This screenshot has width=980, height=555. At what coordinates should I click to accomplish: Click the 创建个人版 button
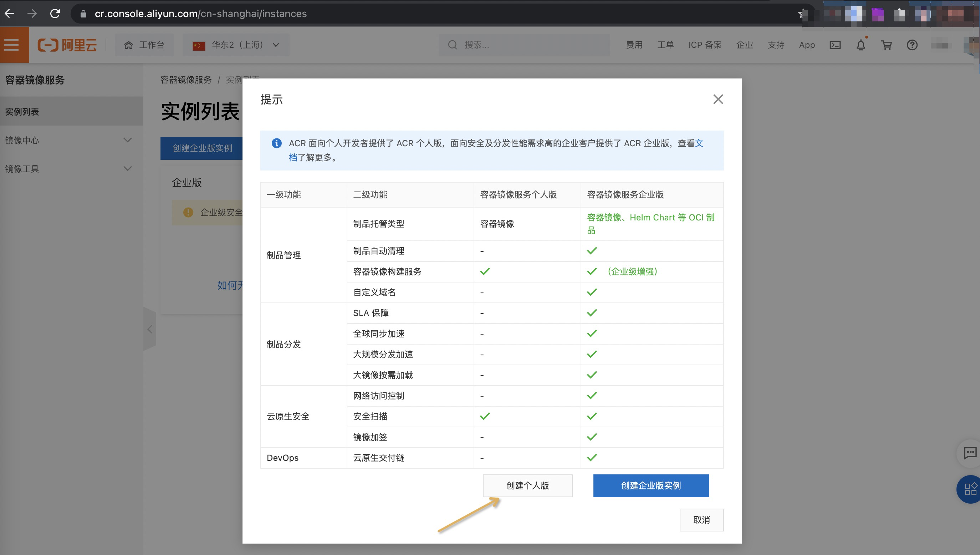click(527, 486)
